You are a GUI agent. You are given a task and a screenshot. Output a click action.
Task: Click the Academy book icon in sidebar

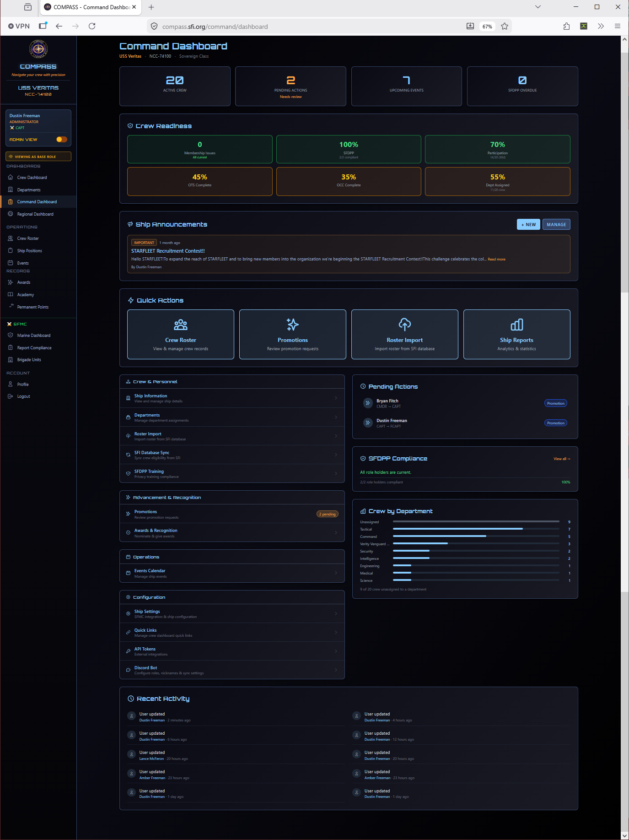(x=11, y=295)
